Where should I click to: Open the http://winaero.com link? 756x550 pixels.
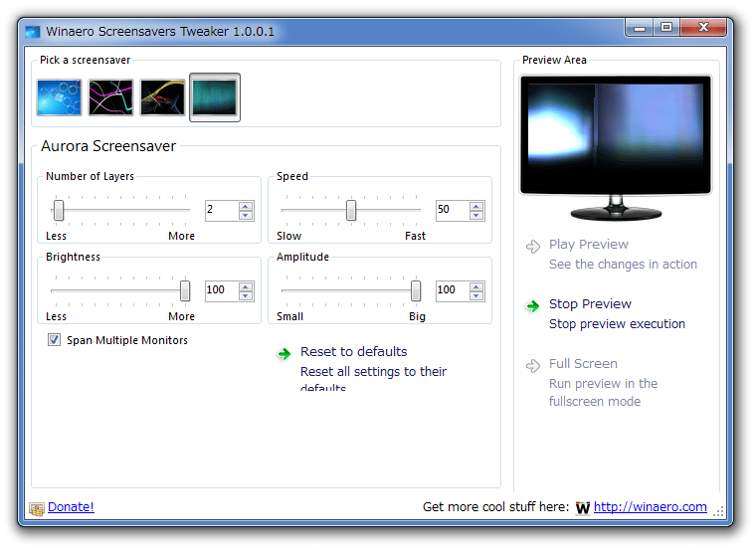(650, 506)
